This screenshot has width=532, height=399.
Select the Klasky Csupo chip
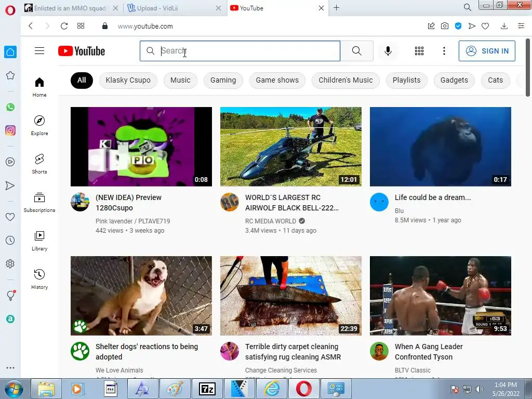click(x=128, y=81)
